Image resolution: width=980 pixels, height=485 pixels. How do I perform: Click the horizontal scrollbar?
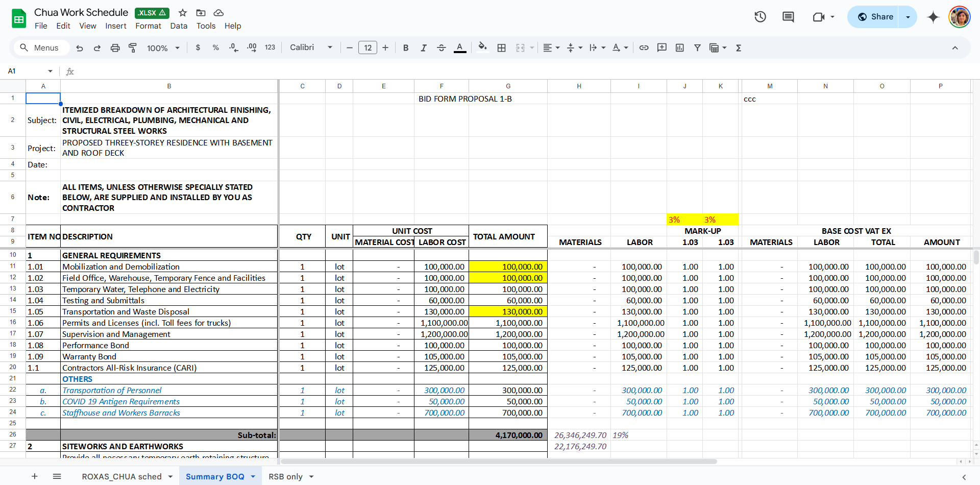pos(498,462)
